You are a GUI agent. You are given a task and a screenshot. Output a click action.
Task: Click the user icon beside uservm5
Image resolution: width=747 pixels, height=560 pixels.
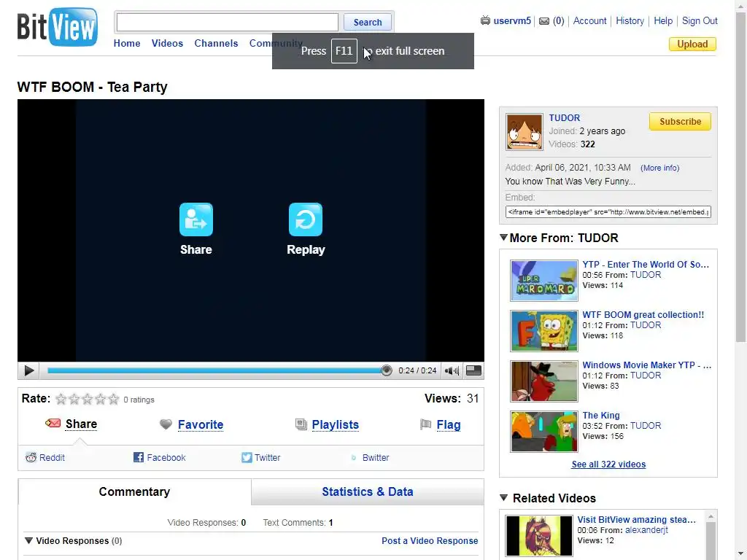[x=485, y=20]
